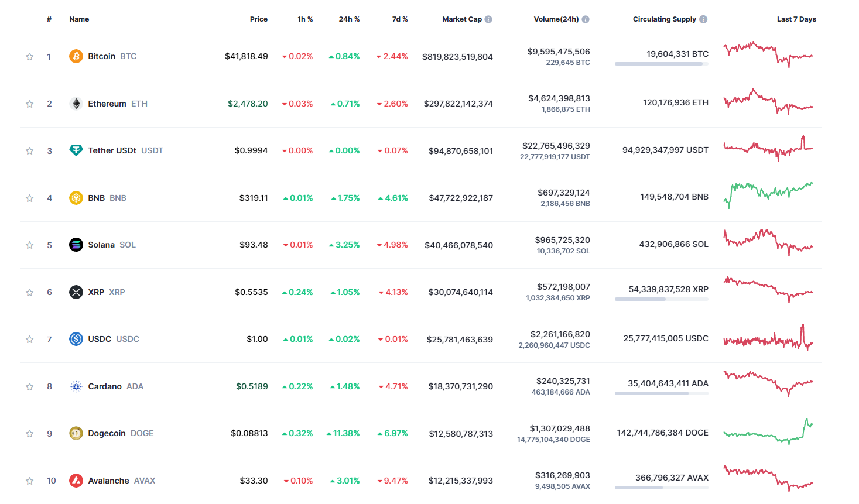Open the Market Cap info icon
Screen dimensions: 859x504
(x=488, y=19)
